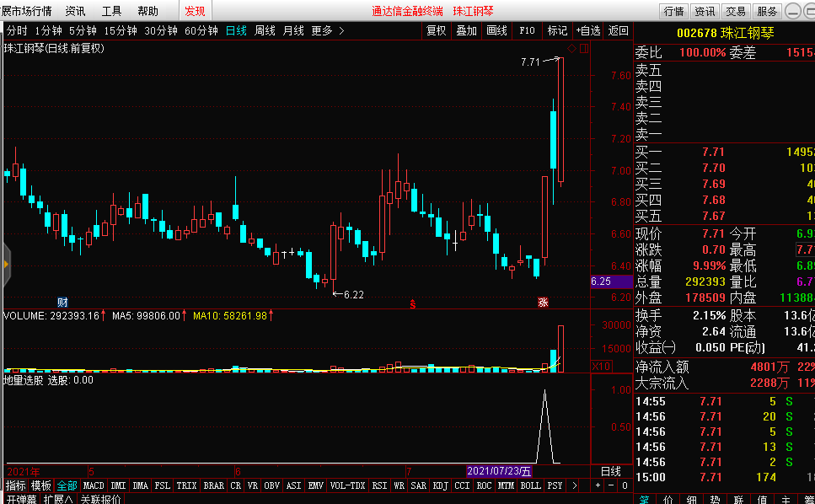Apply the BOLL indicator
This screenshot has width=815, height=504.
click(530, 485)
